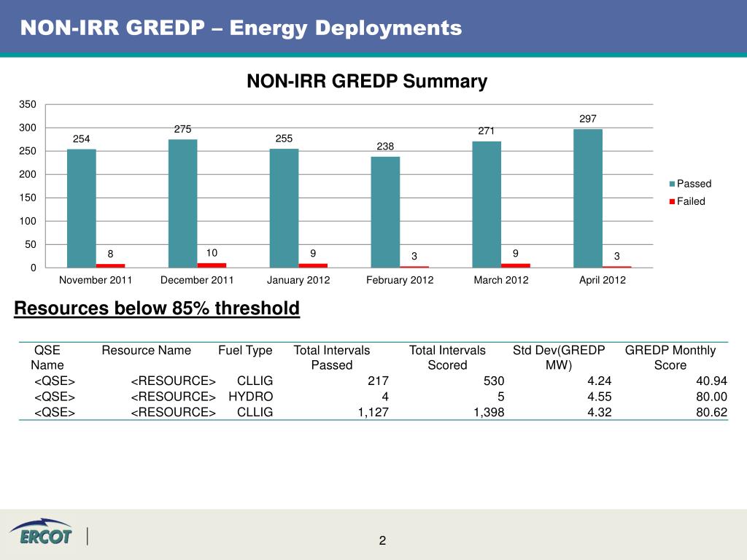Click the 'GREDP Monthly Score' column header

tap(670, 357)
